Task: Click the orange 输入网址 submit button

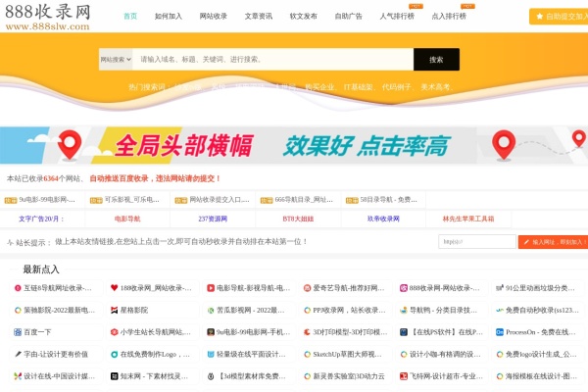Action: coord(551,241)
